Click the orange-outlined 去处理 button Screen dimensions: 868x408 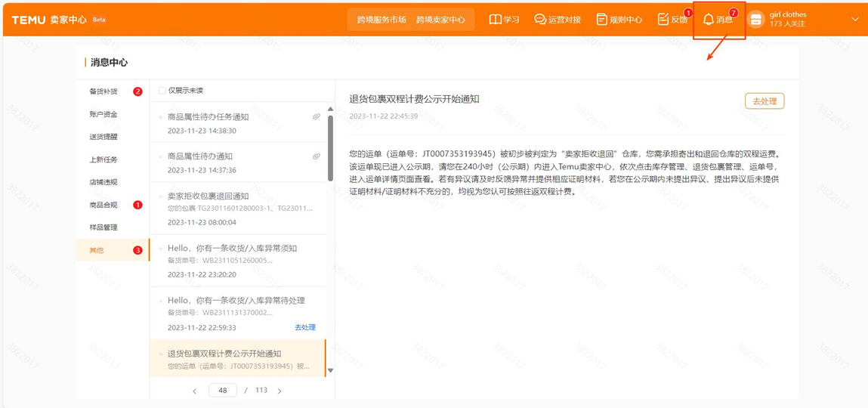(x=764, y=101)
